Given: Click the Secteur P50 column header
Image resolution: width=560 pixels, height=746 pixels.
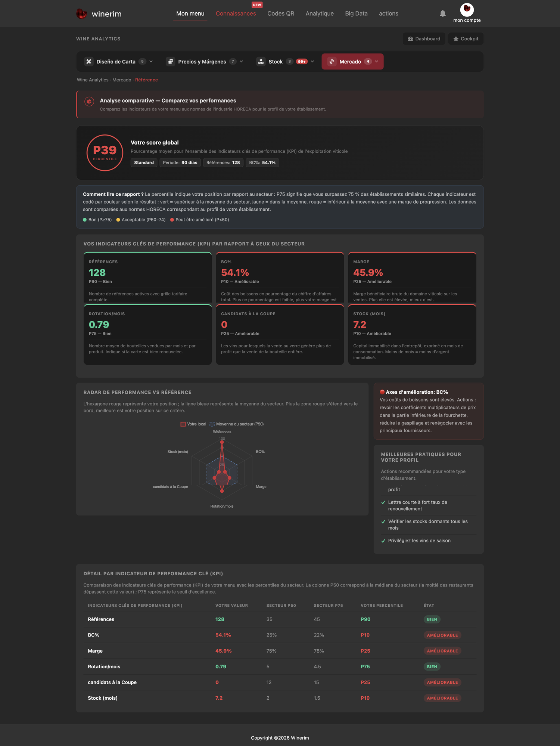Looking at the screenshot, I should point(281,606).
